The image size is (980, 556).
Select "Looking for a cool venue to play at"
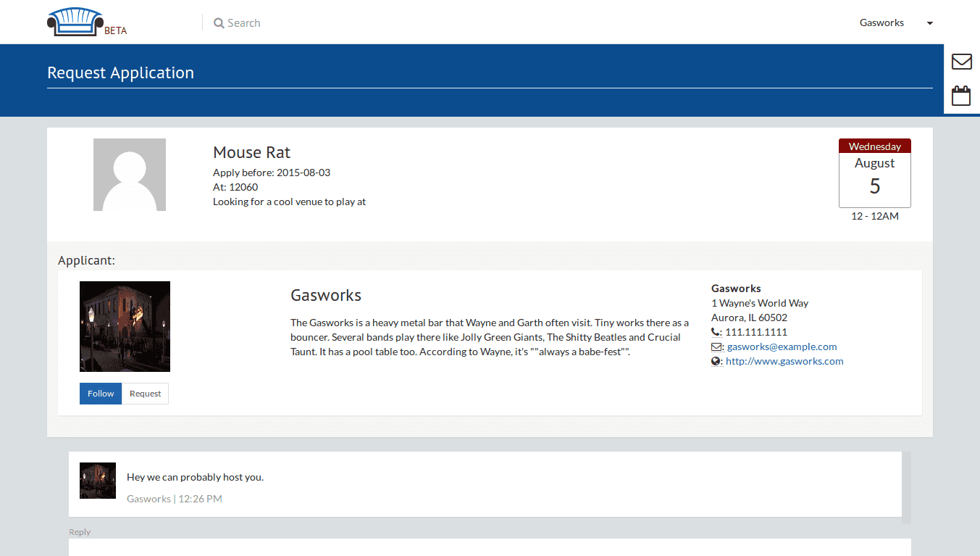[289, 202]
